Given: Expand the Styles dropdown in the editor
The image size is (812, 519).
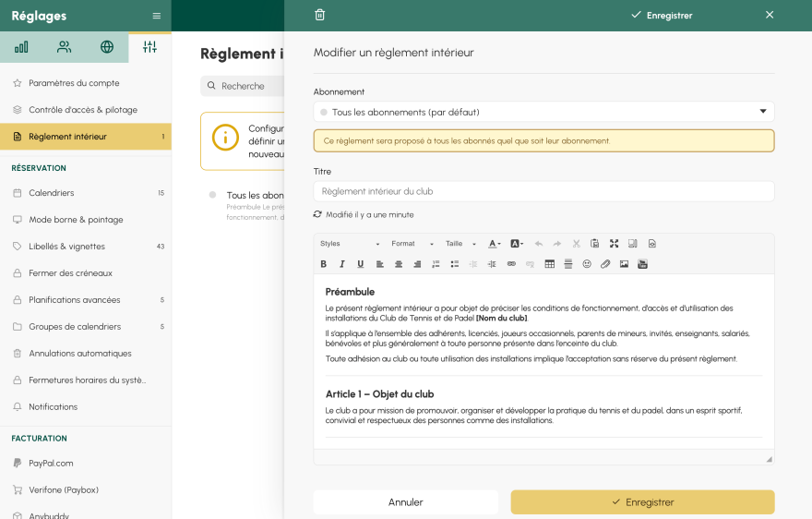Looking at the screenshot, I should [350, 244].
